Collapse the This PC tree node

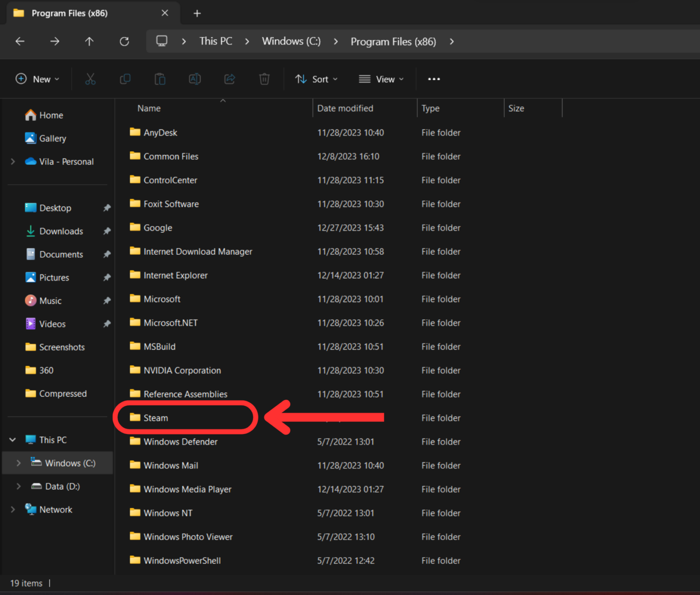13,440
